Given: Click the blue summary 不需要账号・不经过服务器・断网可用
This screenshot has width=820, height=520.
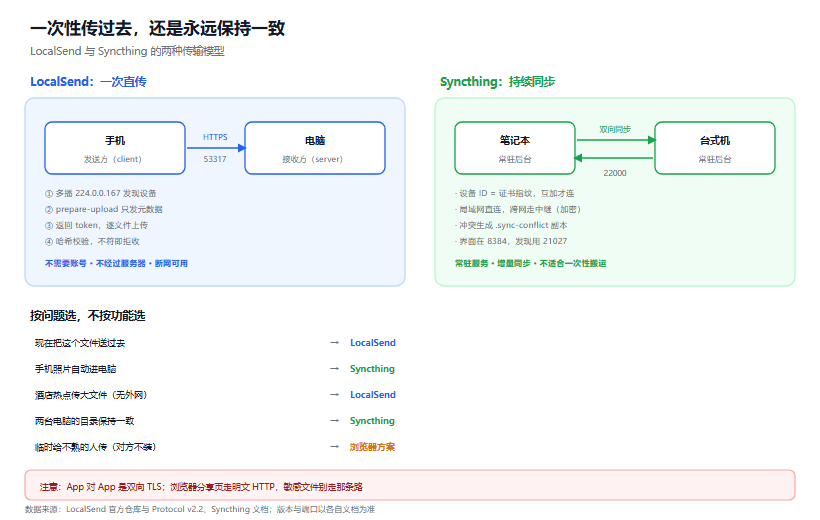Looking at the screenshot, I should click(x=116, y=264).
